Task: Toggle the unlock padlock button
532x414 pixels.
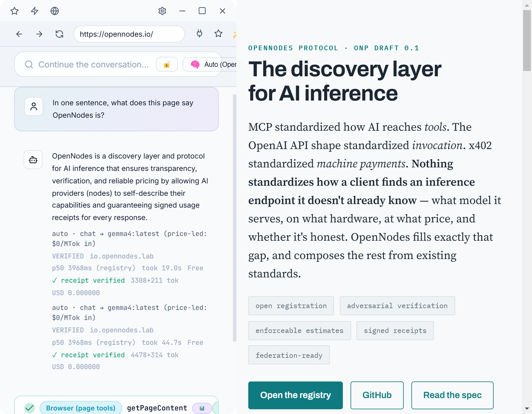Action: 167,64
